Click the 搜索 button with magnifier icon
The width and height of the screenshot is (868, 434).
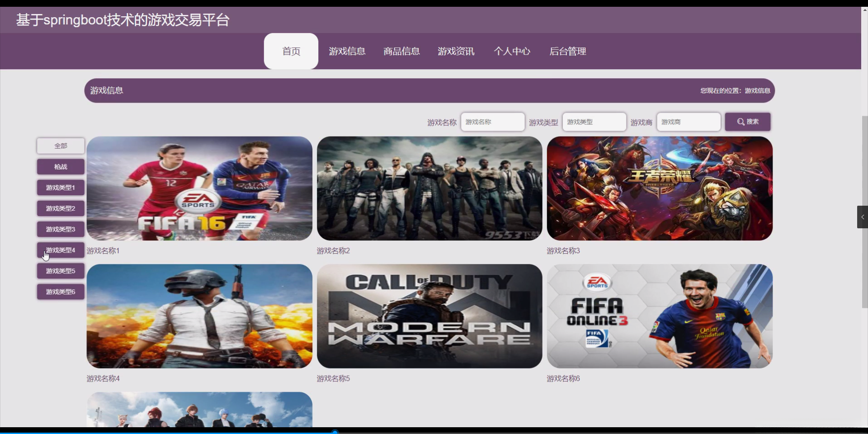pos(748,122)
